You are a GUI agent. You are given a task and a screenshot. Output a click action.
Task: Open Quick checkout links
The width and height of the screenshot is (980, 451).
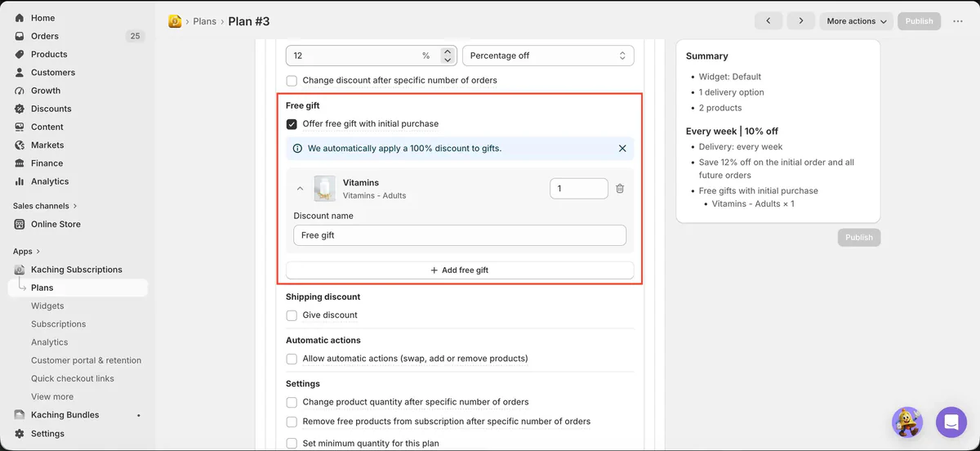[73, 378]
